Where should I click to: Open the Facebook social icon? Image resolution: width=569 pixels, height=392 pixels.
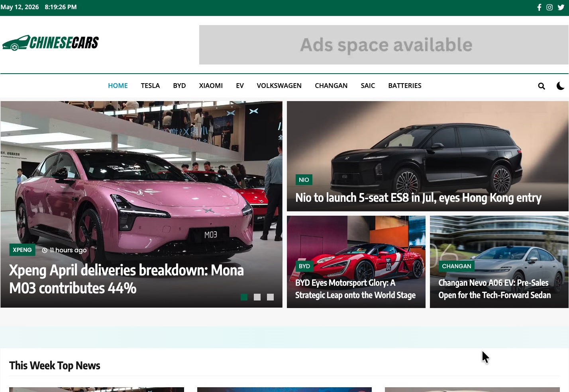(539, 7)
